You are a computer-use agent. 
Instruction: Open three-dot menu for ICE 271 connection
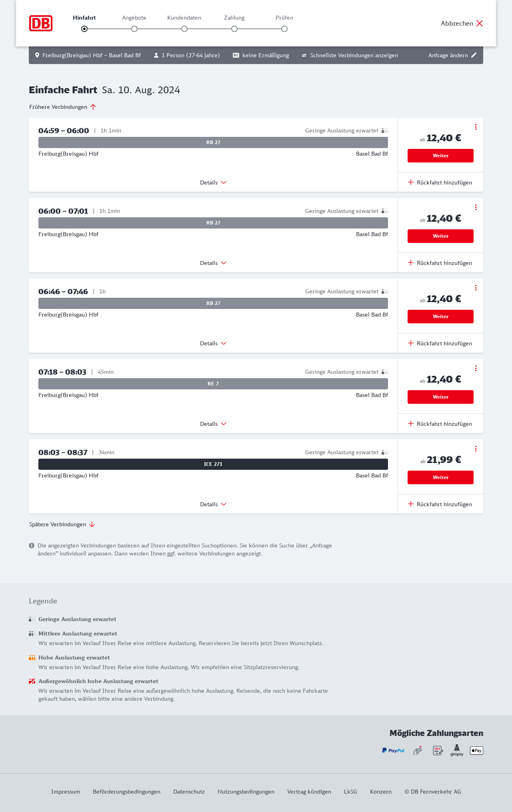click(476, 449)
